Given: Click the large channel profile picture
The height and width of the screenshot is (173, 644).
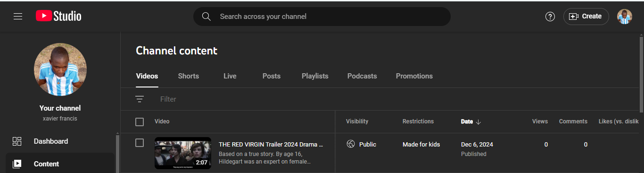Looking at the screenshot, I should pos(60,70).
